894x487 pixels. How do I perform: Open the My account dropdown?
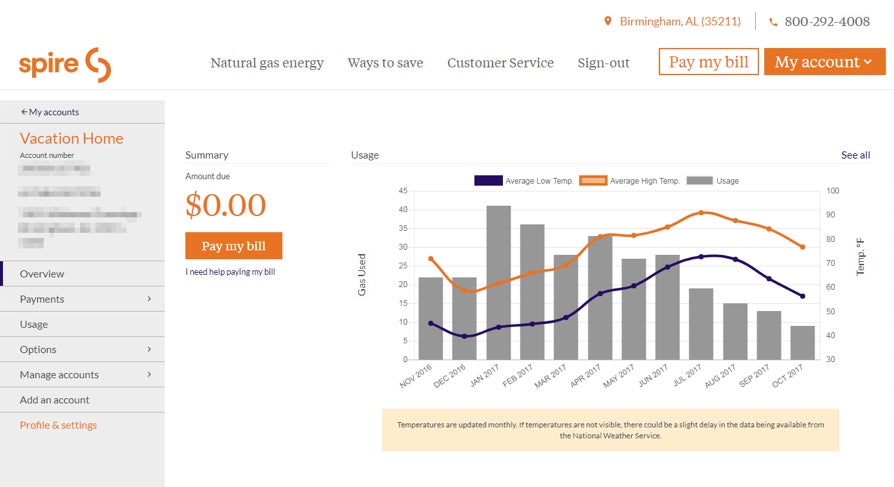(x=823, y=62)
